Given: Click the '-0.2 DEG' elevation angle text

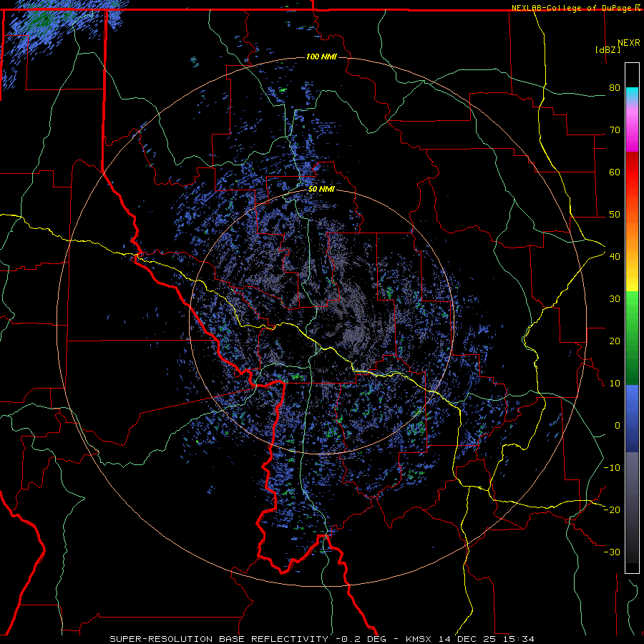Looking at the screenshot, I should pyautogui.click(x=361, y=639).
